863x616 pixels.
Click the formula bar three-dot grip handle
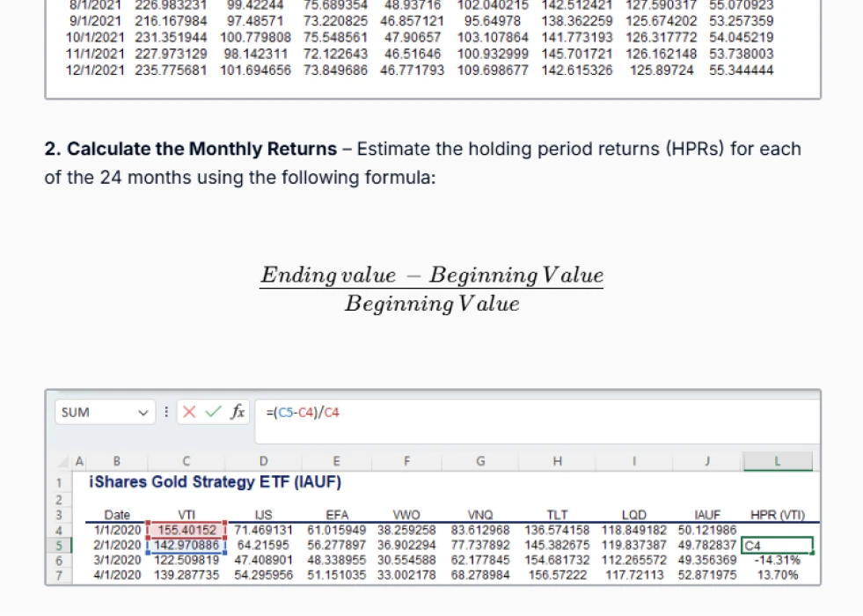point(167,412)
